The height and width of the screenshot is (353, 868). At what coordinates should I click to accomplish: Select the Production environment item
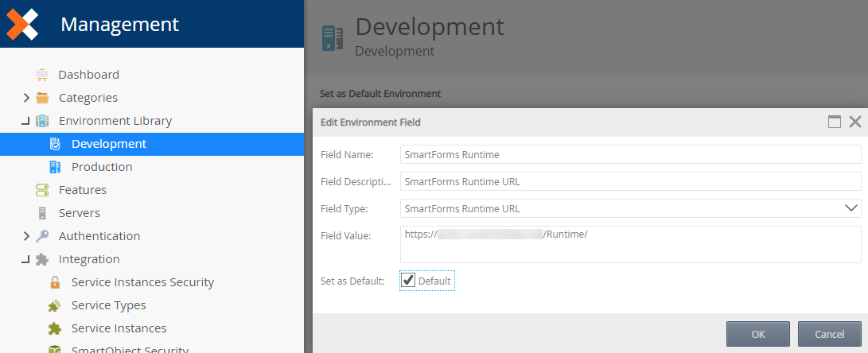pos(102,167)
